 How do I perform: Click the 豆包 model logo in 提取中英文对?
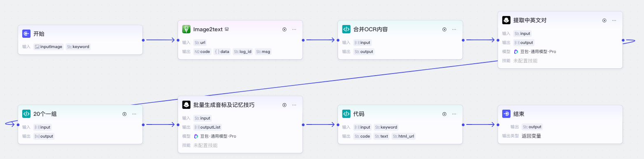pos(516,51)
